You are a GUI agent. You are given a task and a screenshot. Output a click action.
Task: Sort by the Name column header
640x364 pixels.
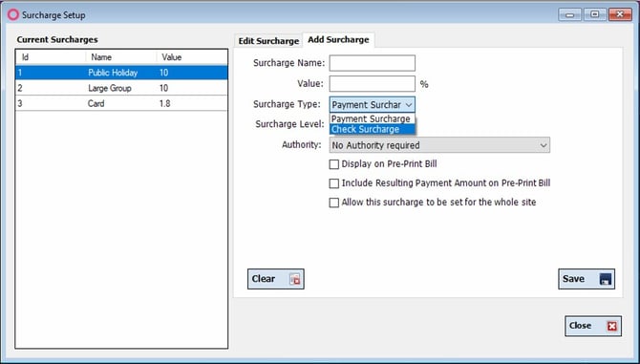pos(121,57)
